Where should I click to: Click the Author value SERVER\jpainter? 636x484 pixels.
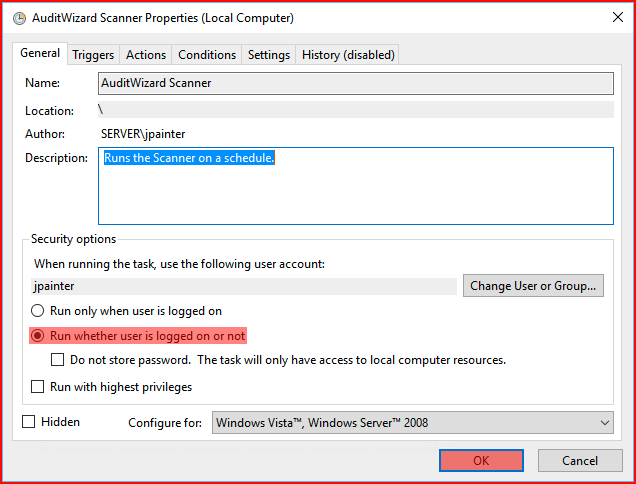tap(143, 134)
